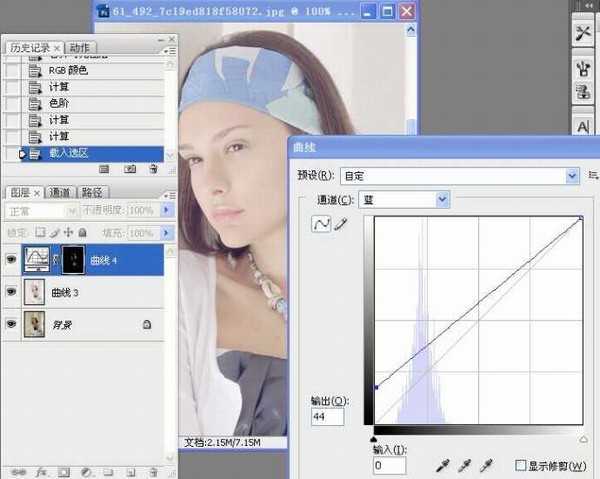Switch to the 通道 panel tab

(61, 192)
